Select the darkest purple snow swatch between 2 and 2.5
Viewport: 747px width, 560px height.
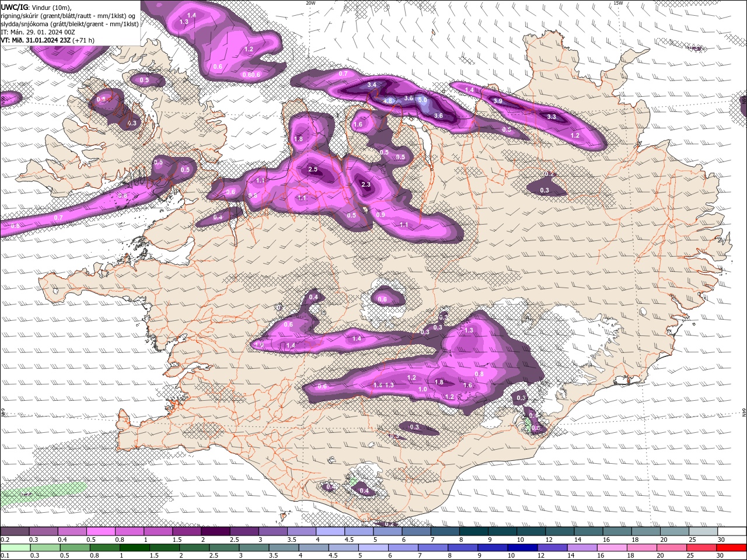tap(215, 531)
